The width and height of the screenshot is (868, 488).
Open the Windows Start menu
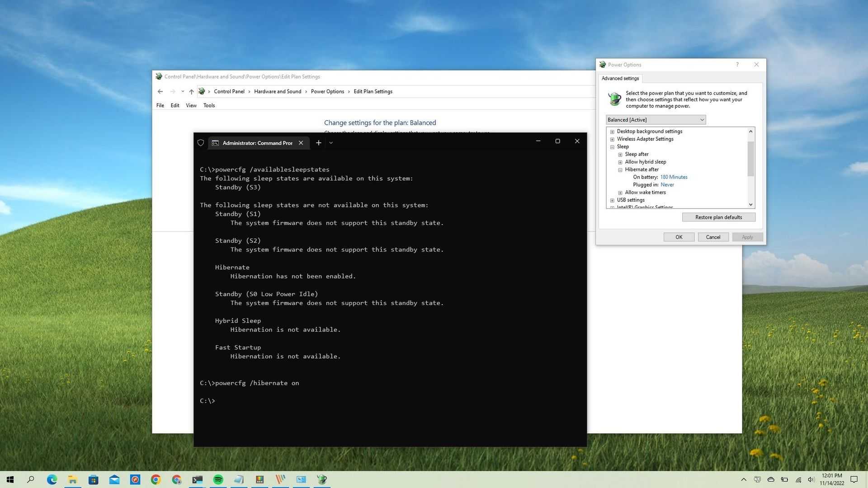pos(10,479)
